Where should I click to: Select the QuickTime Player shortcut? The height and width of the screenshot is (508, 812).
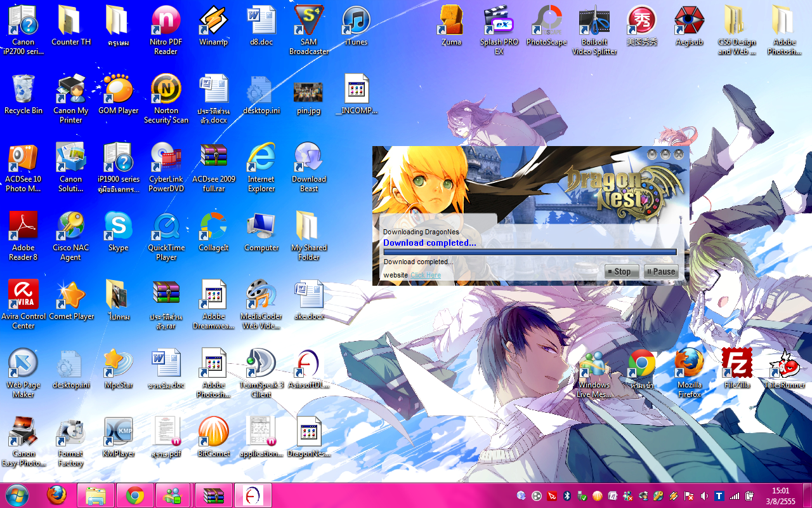tap(166, 236)
